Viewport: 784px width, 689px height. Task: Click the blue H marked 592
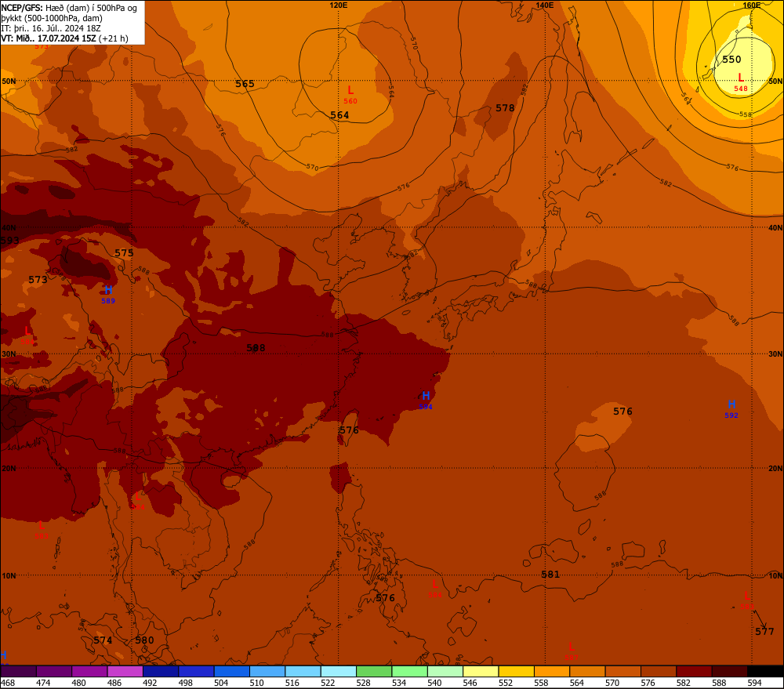[x=731, y=404]
